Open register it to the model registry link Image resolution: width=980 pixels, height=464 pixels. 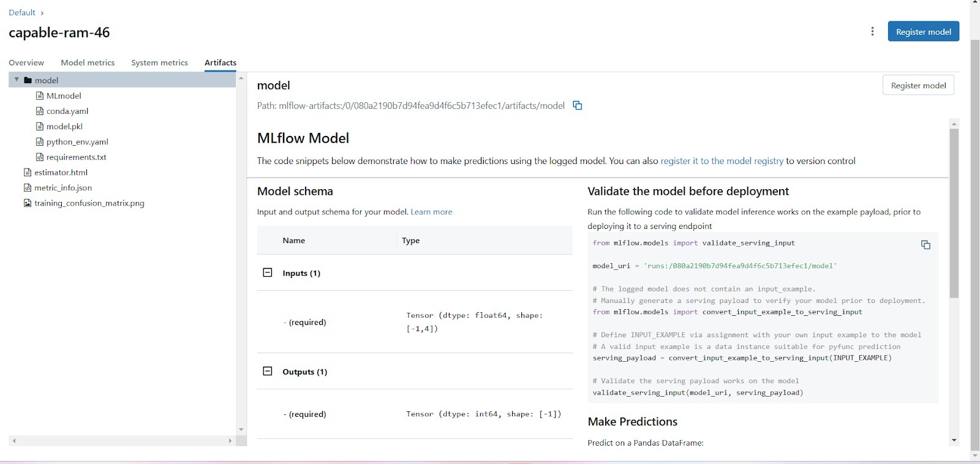(722, 161)
